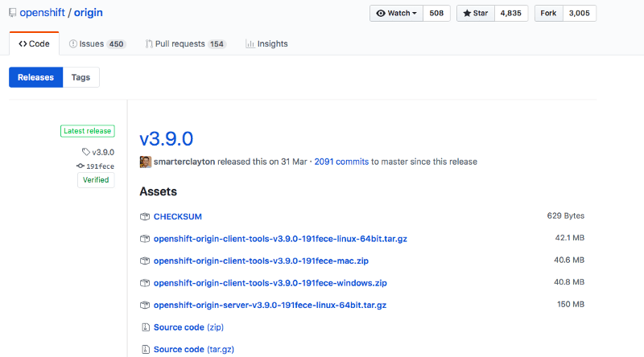Download Source code (zip)

[188, 327]
